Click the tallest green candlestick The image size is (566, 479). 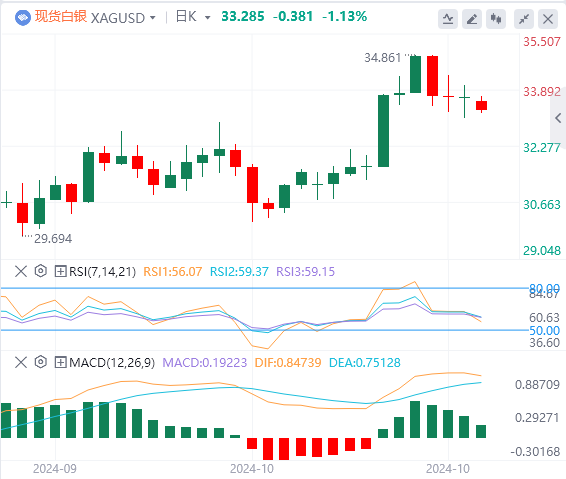[383, 131]
